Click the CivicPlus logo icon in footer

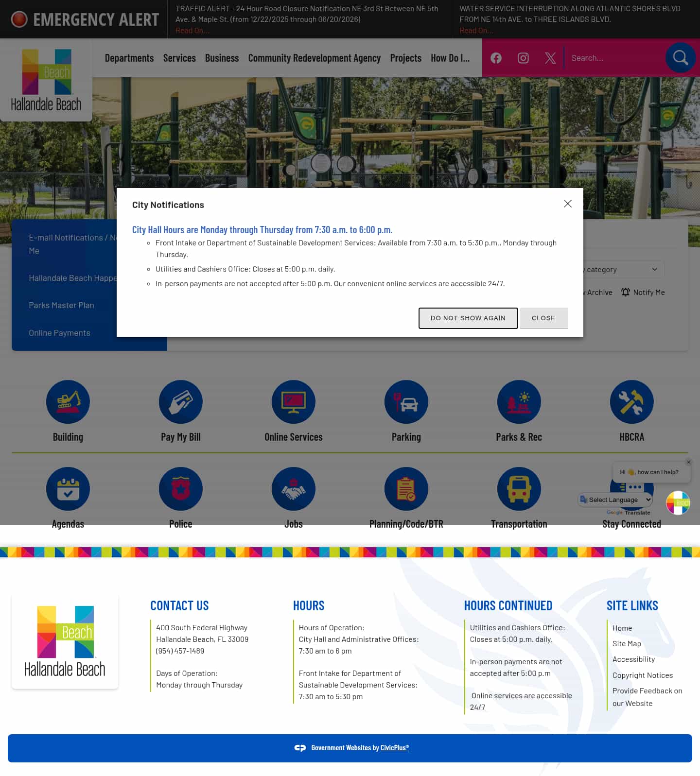pyautogui.click(x=300, y=748)
